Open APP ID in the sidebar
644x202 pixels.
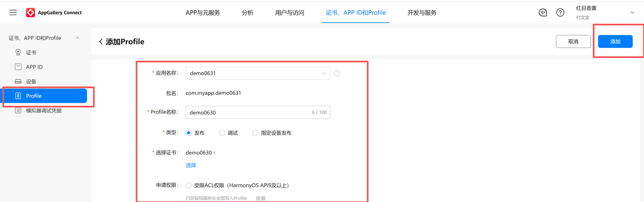point(34,67)
